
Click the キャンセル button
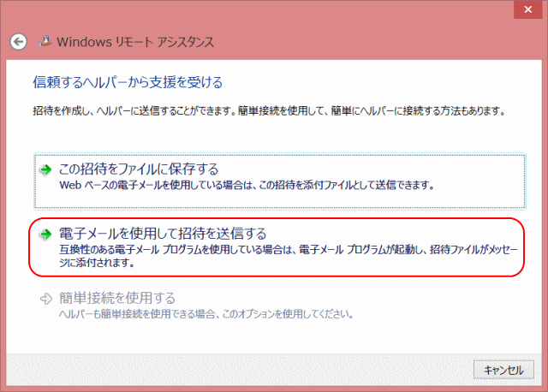[x=503, y=370]
